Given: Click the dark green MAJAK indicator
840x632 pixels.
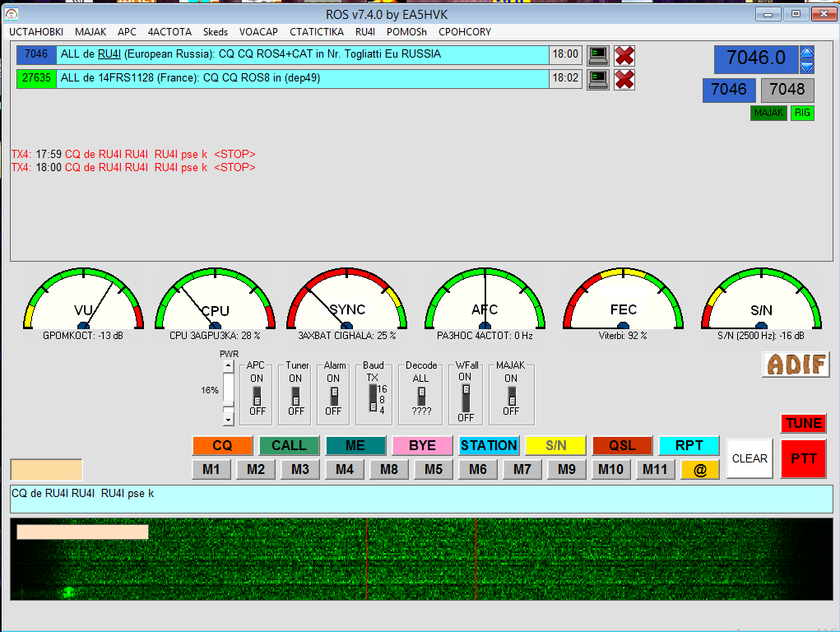Looking at the screenshot, I should 768,113.
